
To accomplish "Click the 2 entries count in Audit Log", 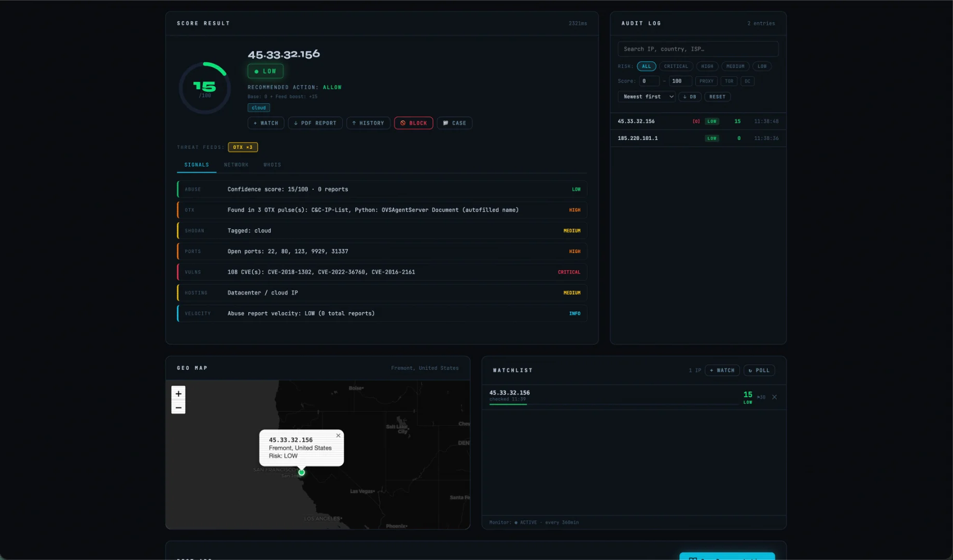I will 761,23.
